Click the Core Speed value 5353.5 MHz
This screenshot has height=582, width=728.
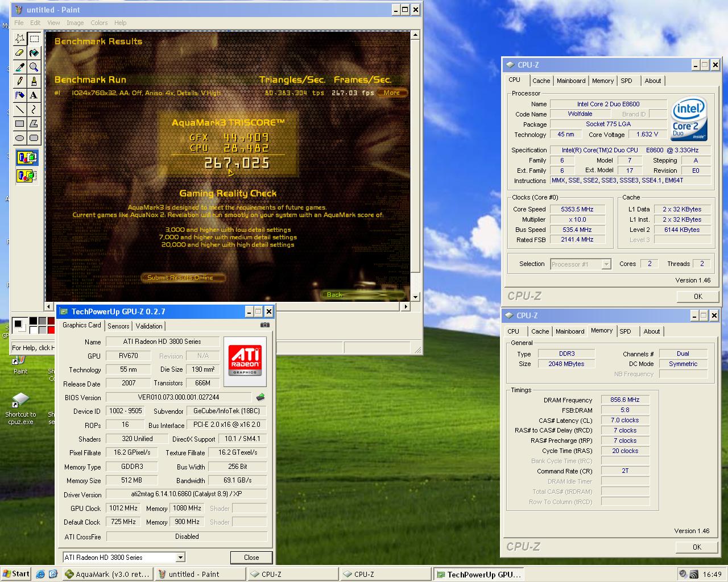(x=577, y=209)
